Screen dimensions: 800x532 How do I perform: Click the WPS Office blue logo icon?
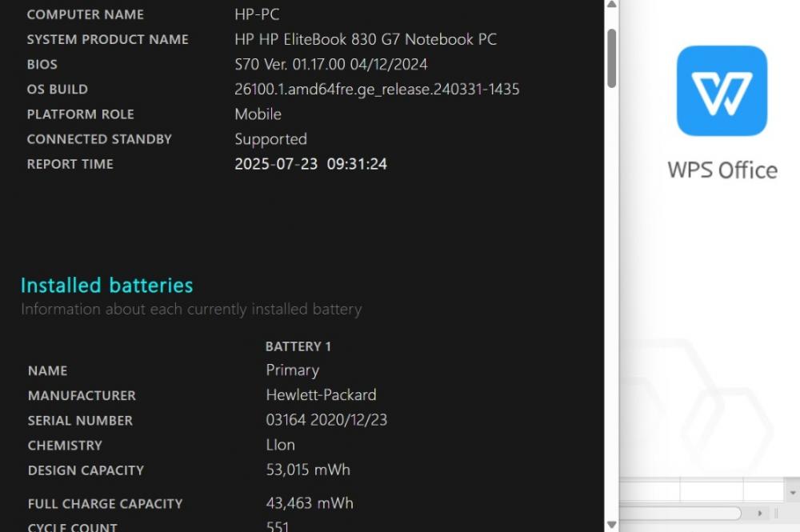tap(722, 90)
